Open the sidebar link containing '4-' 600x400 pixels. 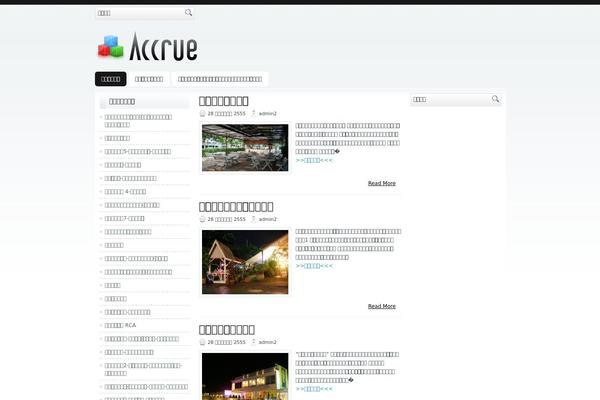[125, 191]
